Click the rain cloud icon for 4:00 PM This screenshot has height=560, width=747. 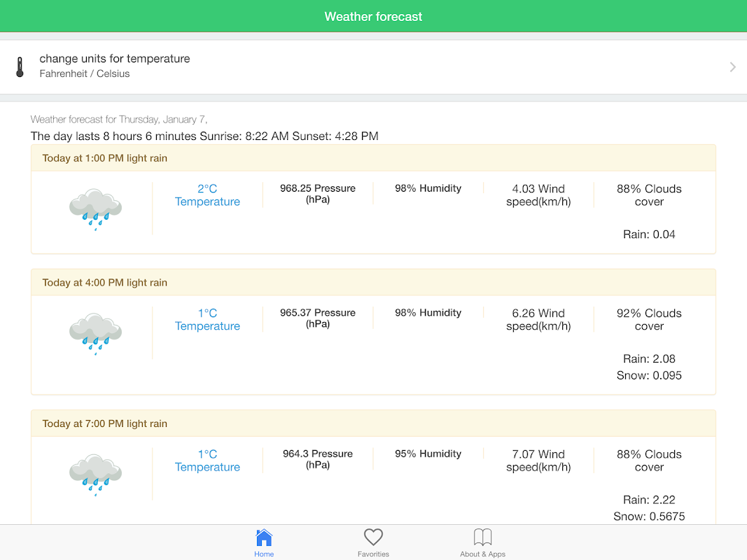[x=95, y=333]
